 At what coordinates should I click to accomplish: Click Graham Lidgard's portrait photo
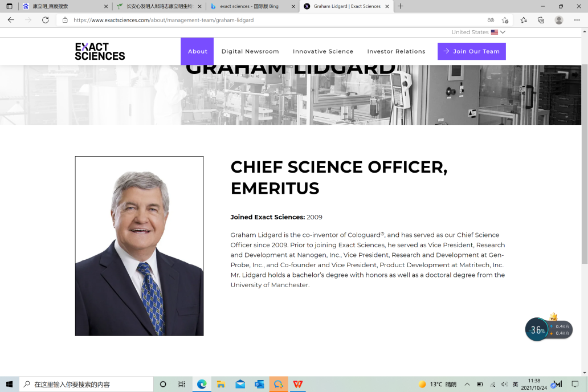(139, 246)
